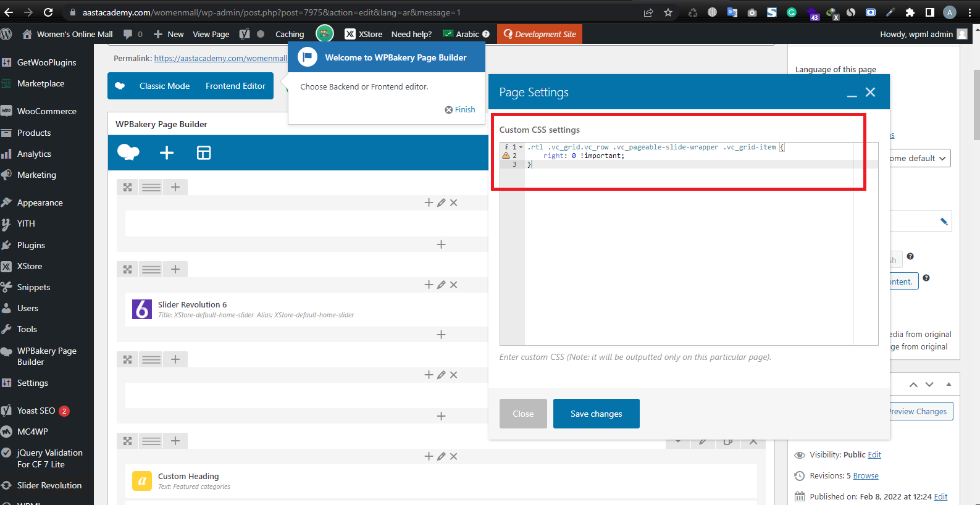Screen dimensions: 980x505
Task: Click the share page icon in address bar
Action: pos(648,12)
